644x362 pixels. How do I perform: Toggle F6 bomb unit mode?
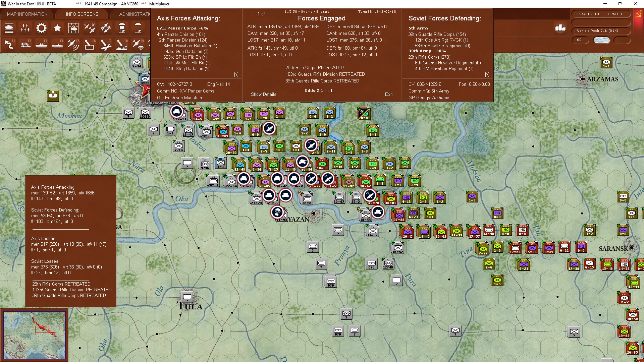[89, 44]
